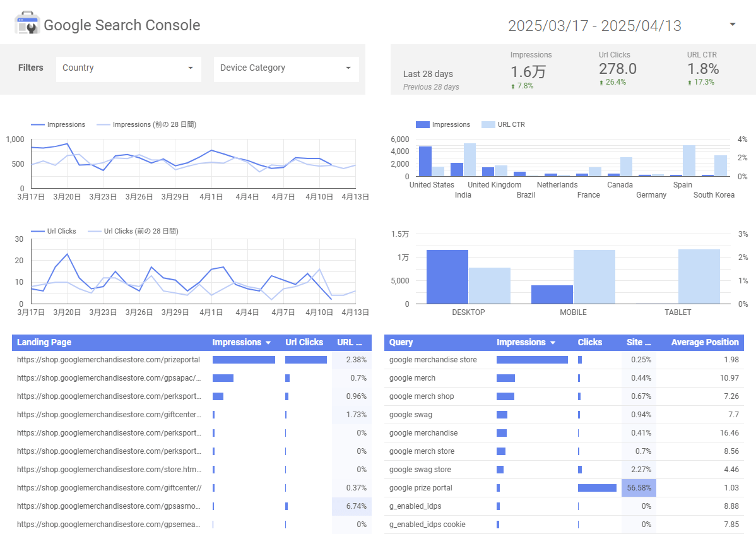Click the 56.58% site CTR cell
This screenshot has width=756, height=534.
(x=639, y=488)
